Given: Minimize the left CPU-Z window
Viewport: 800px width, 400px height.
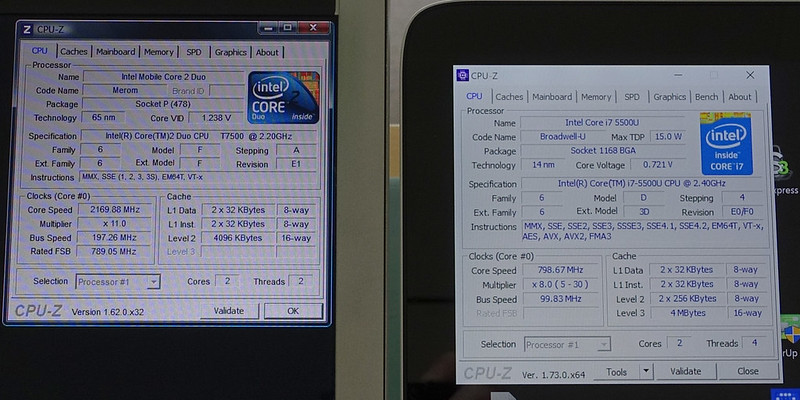Looking at the screenshot, I should click(x=270, y=28).
